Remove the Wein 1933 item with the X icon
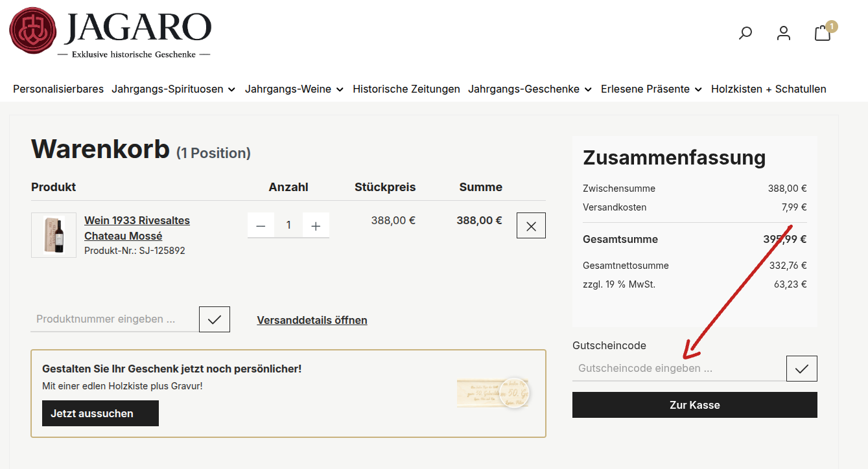This screenshot has width=868, height=469. tap(530, 225)
